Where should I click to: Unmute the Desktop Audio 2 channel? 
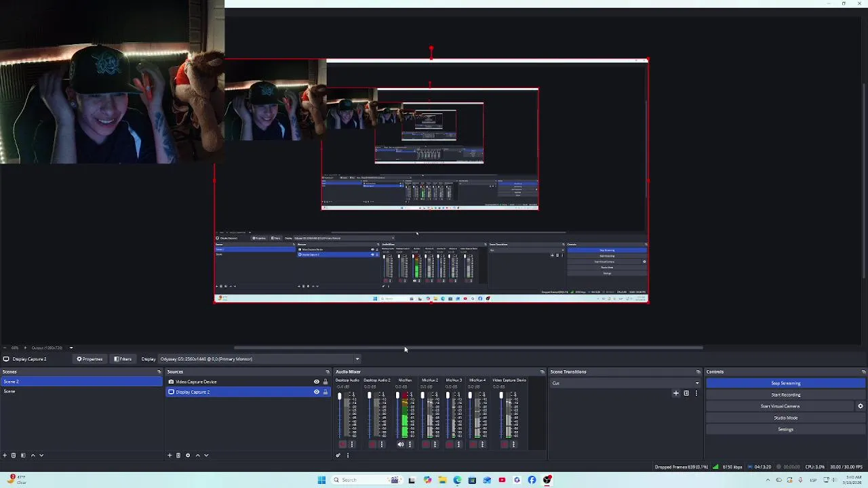click(x=372, y=445)
